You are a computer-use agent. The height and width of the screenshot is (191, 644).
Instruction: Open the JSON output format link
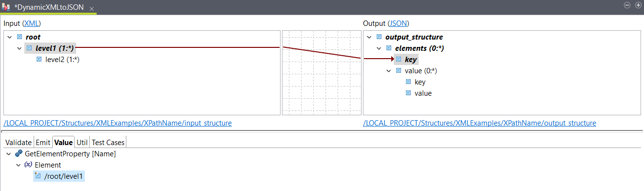pyautogui.click(x=398, y=23)
